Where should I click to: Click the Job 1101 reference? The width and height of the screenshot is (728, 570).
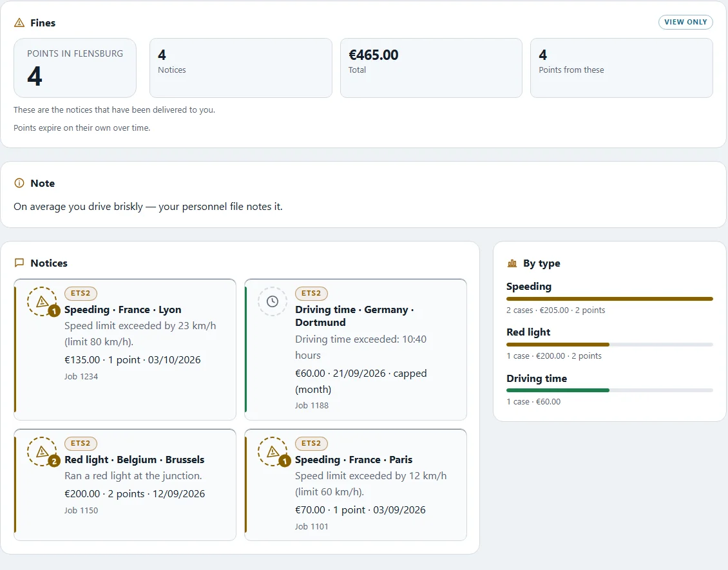312,526
